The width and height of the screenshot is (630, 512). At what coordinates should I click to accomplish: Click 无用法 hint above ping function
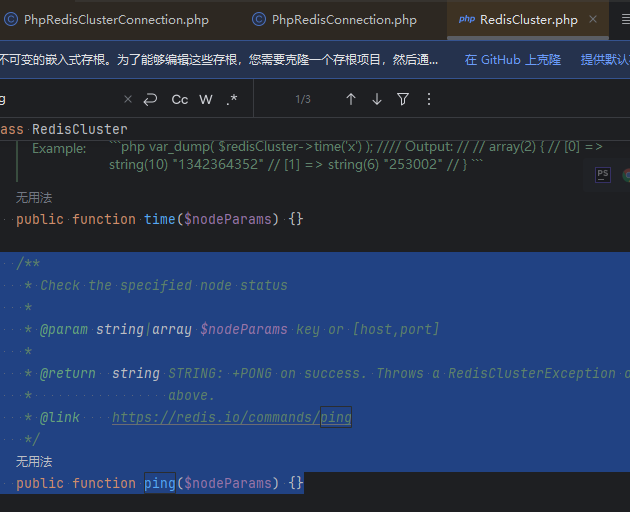(x=34, y=461)
